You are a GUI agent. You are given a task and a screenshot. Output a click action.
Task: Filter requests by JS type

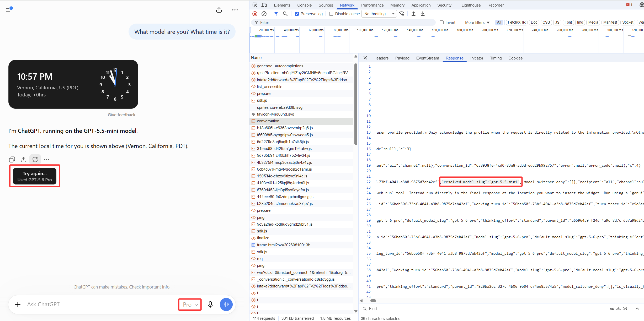point(557,23)
